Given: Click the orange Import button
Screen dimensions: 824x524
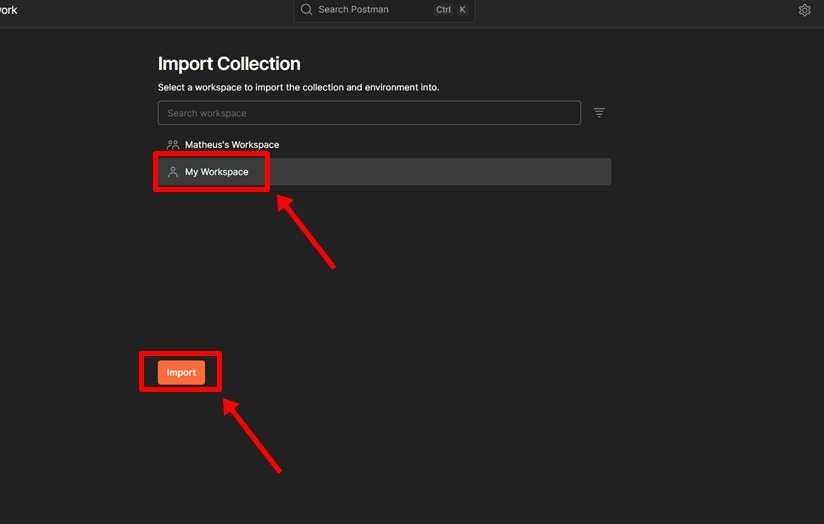Looking at the screenshot, I should [x=181, y=373].
